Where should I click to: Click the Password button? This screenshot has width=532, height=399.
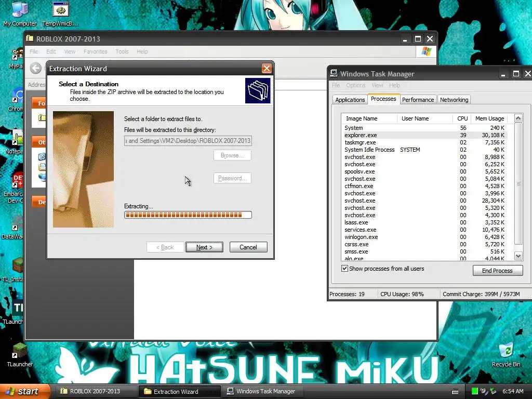pyautogui.click(x=232, y=178)
